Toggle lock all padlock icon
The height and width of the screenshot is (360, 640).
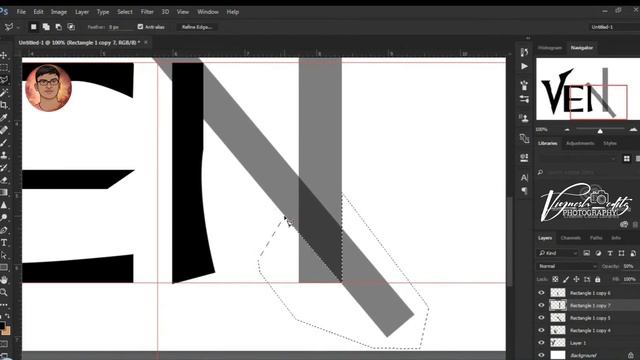[x=598, y=279]
